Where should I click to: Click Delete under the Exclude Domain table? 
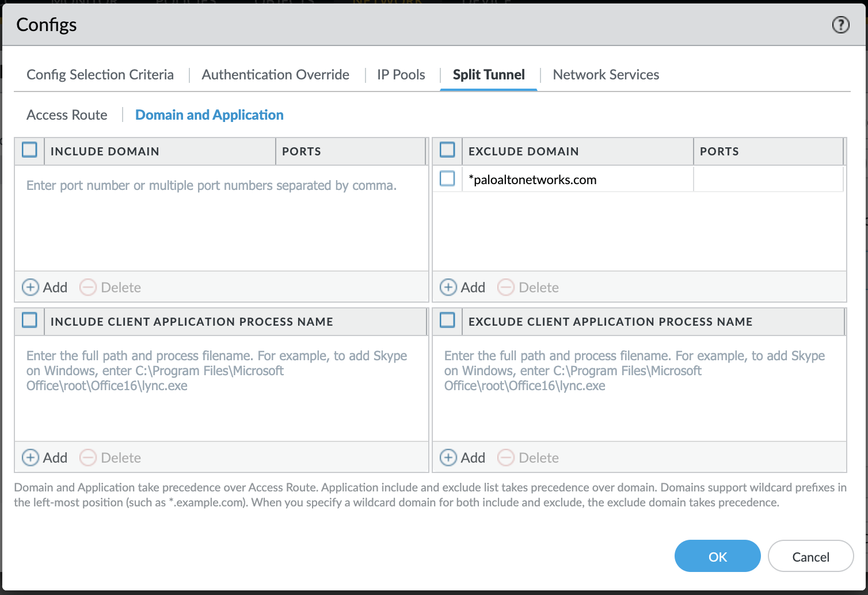[x=528, y=287]
